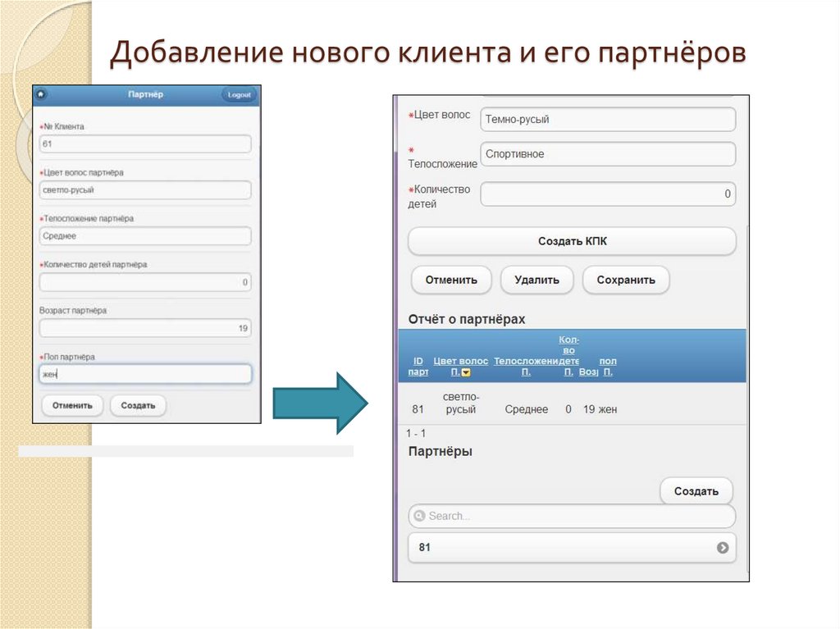This screenshot has width=840, height=629.
Task: Click the home icon in the Партнёр header
Action: click(41, 94)
